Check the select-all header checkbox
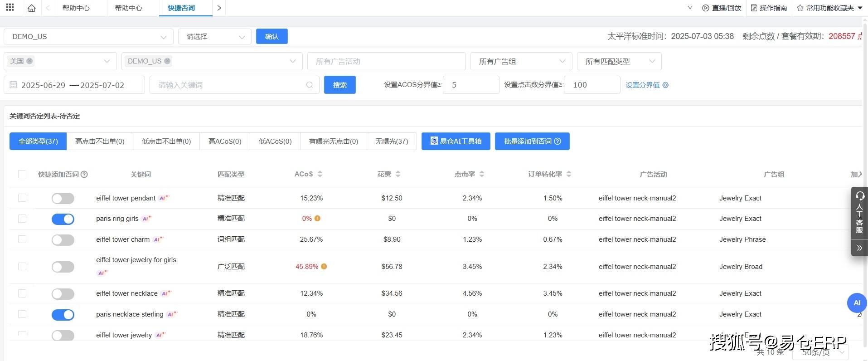 (22, 174)
